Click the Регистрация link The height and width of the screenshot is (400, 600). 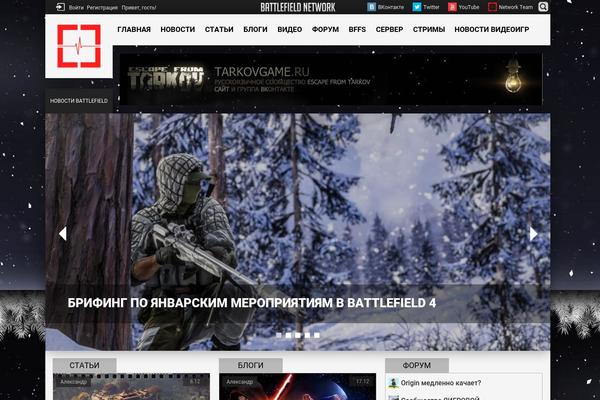102,7
